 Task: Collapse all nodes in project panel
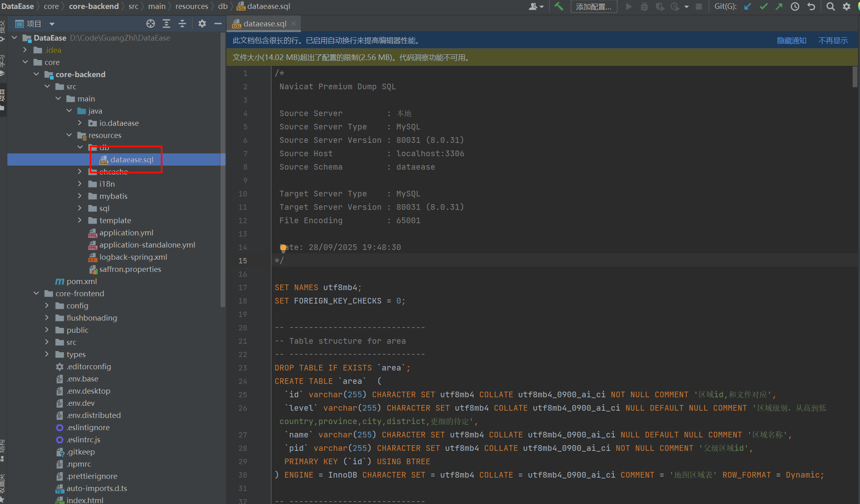coord(182,24)
